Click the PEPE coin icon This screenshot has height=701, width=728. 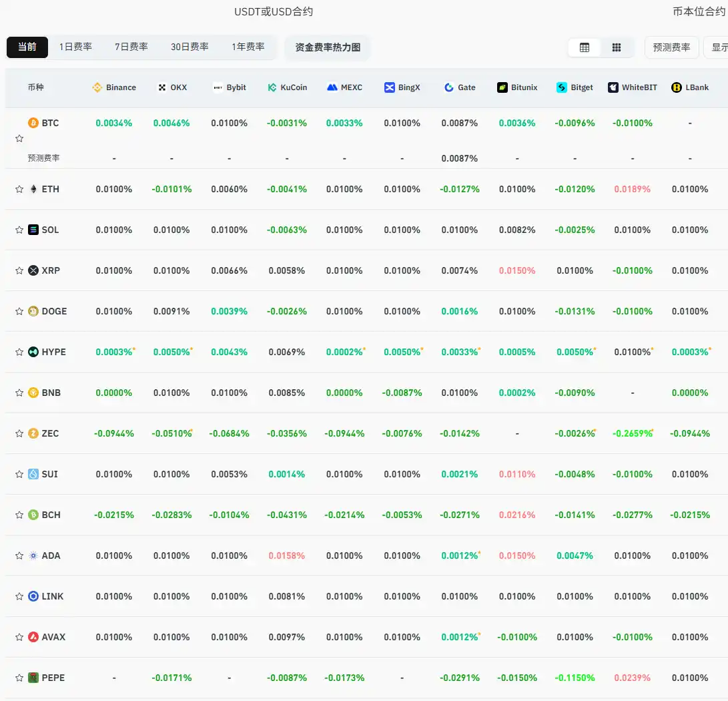pos(33,678)
